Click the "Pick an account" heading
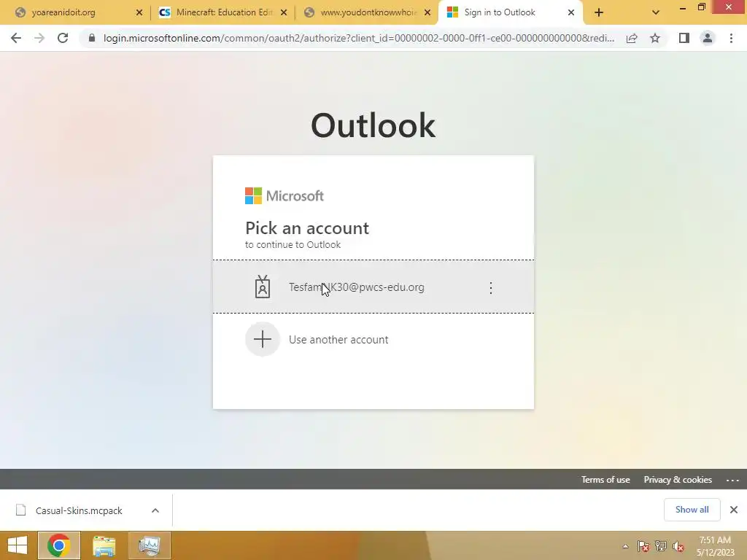The width and height of the screenshot is (747, 560). point(307,228)
